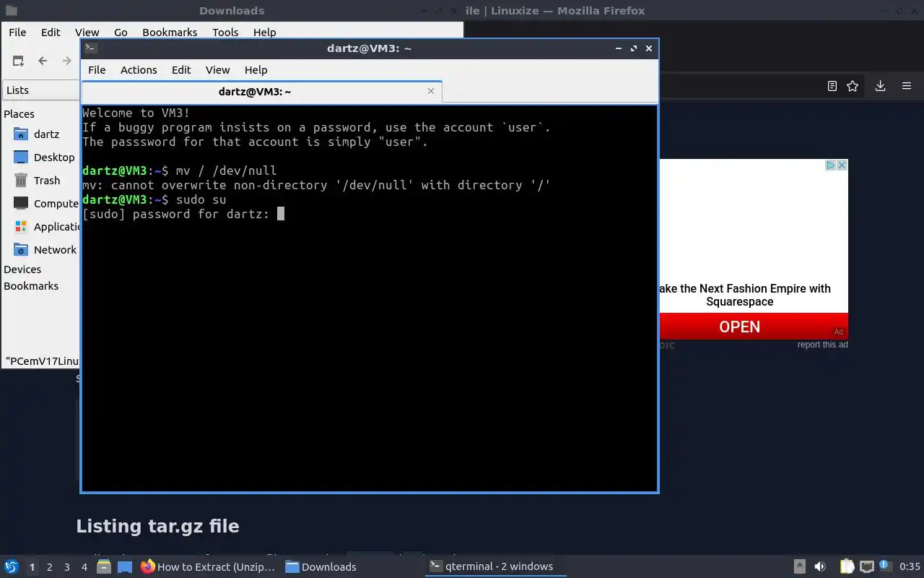Switch to virtual desktop 3
This screenshot has height=578, width=924.
(x=66, y=567)
